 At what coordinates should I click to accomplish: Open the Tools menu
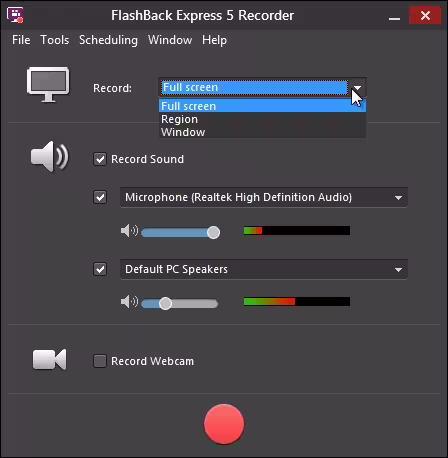[x=55, y=40]
